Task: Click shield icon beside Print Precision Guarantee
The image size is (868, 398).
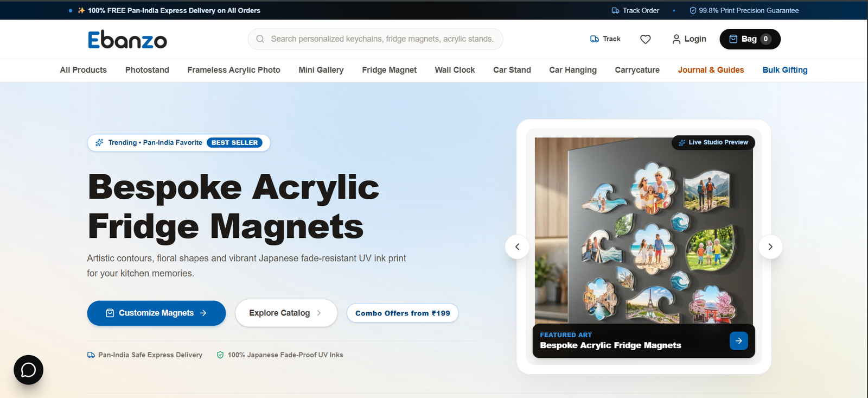Action: [693, 10]
